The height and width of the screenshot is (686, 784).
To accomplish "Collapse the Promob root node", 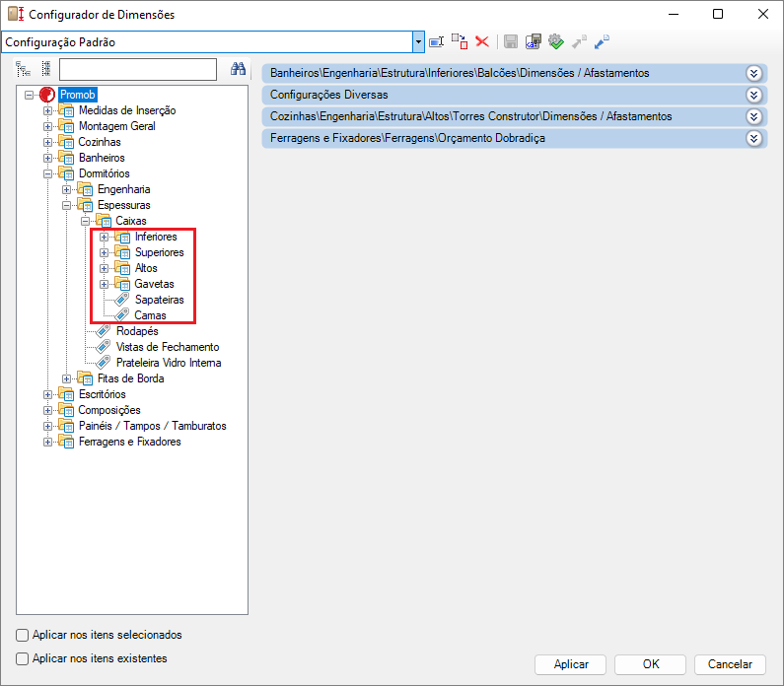I will pos(29,95).
